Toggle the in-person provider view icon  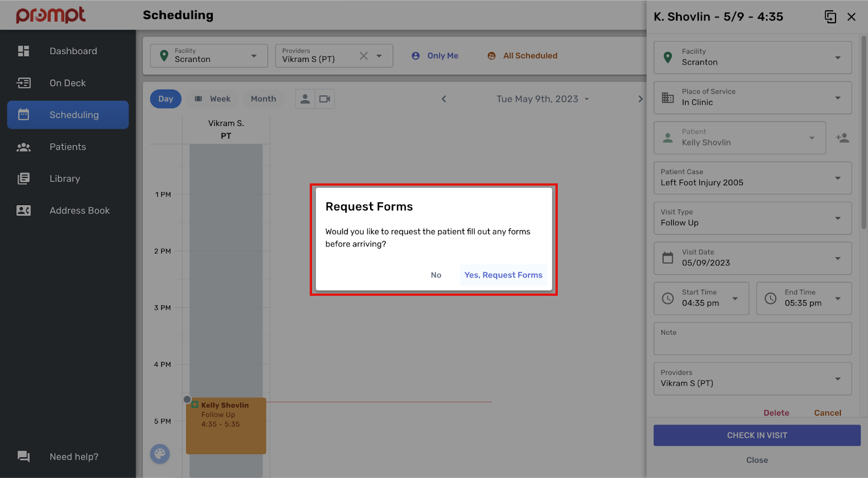point(305,99)
